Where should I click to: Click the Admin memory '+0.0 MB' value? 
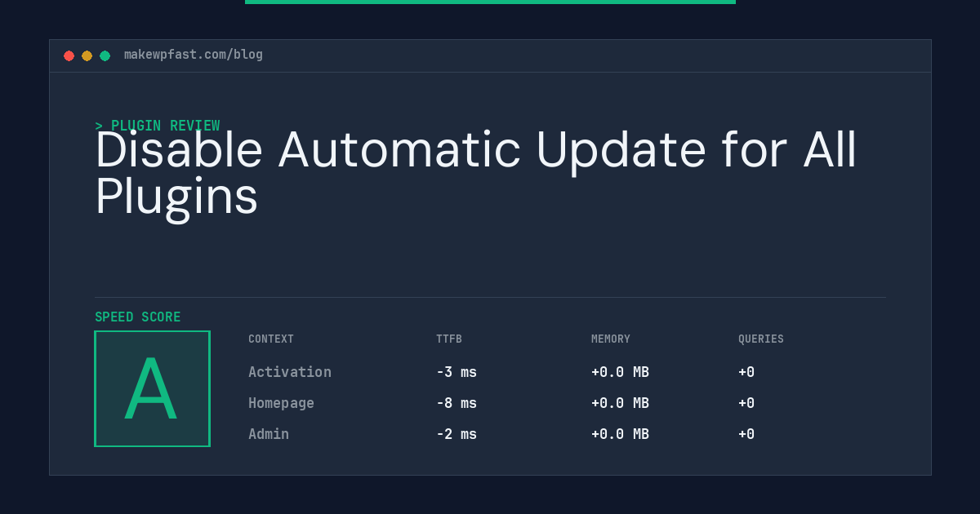click(620, 434)
